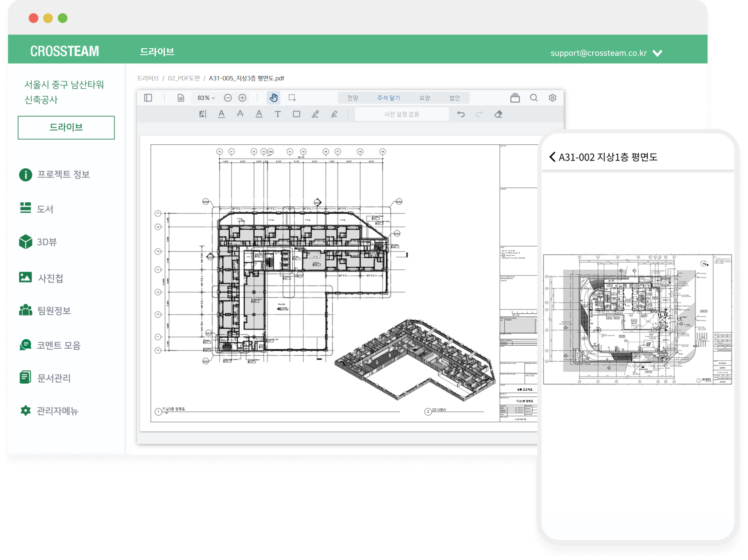Open 프로젝트 정보 in sidebar
The height and width of the screenshot is (560, 748).
pyautogui.click(x=55, y=175)
